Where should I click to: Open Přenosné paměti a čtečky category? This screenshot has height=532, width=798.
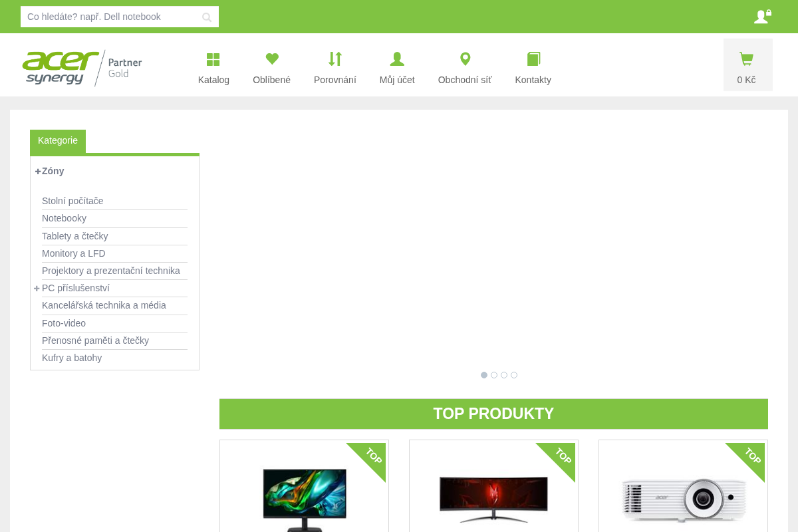pos(95,340)
